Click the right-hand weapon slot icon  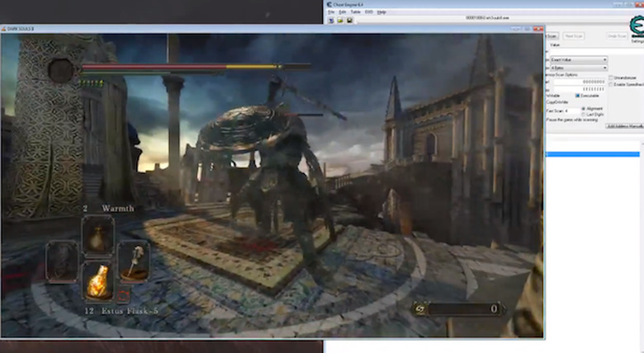pos(132,260)
